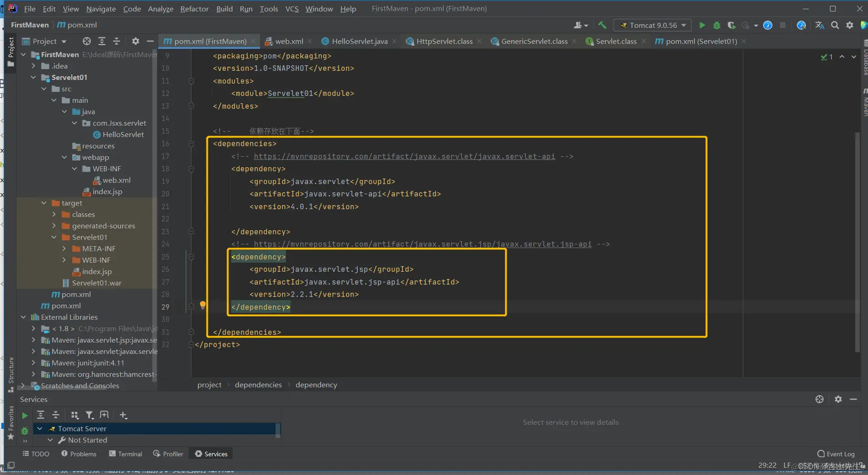Add a service with the plus icon
The width and height of the screenshot is (868, 475).
[123, 415]
